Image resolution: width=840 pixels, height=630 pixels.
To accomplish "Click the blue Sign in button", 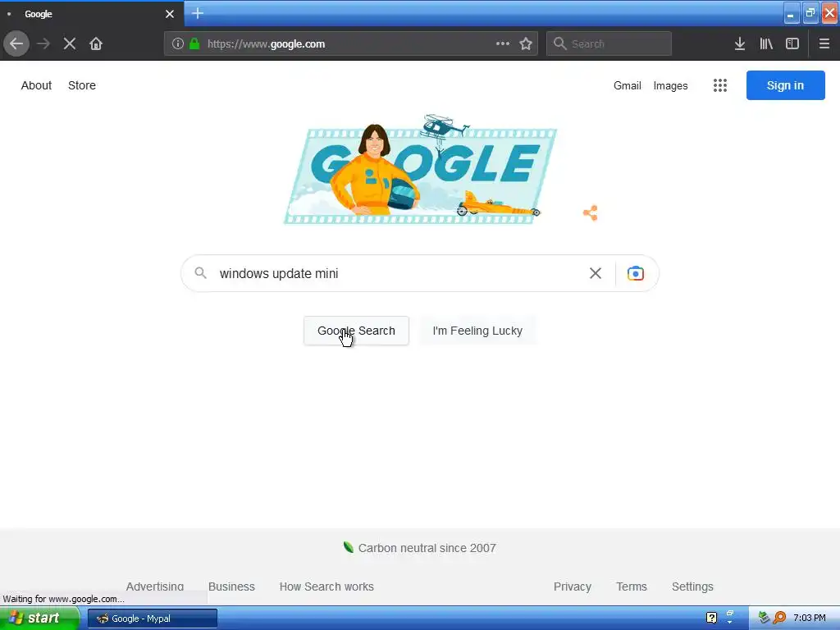I will pyautogui.click(x=785, y=85).
